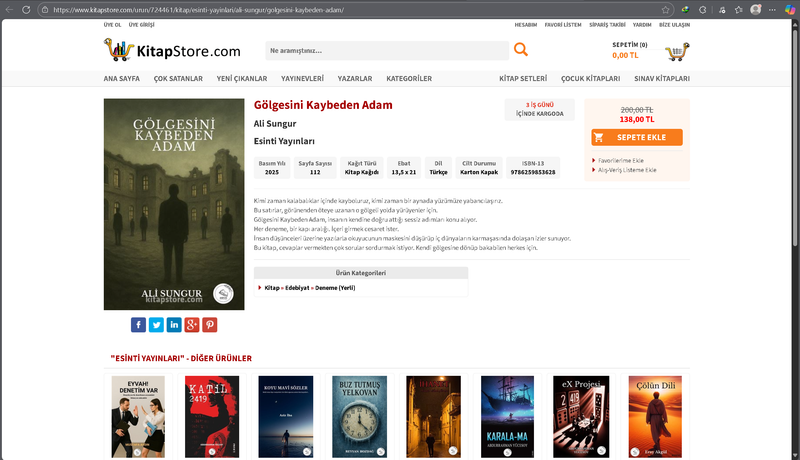Open the 'eX Projesi' book thumbnail

point(581,417)
